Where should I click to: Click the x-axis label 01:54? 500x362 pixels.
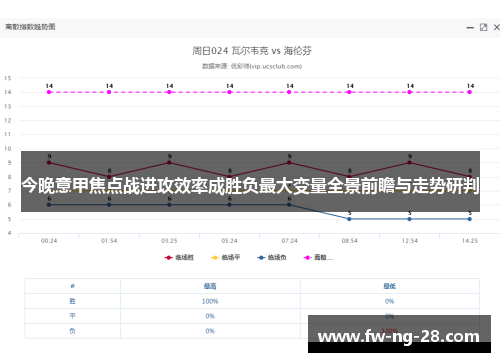tap(109, 241)
